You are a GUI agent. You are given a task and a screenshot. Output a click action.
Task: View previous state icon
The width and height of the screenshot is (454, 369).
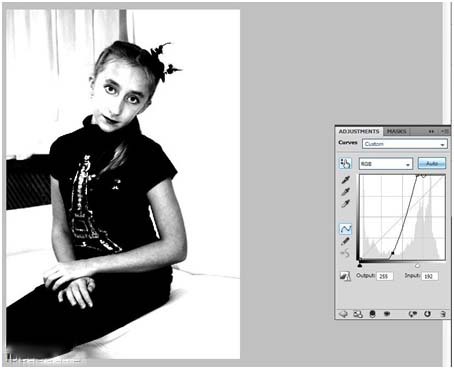tap(413, 314)
